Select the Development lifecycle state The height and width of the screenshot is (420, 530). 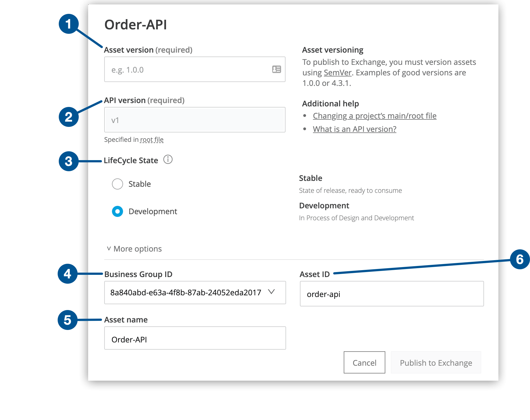(117, 211)
